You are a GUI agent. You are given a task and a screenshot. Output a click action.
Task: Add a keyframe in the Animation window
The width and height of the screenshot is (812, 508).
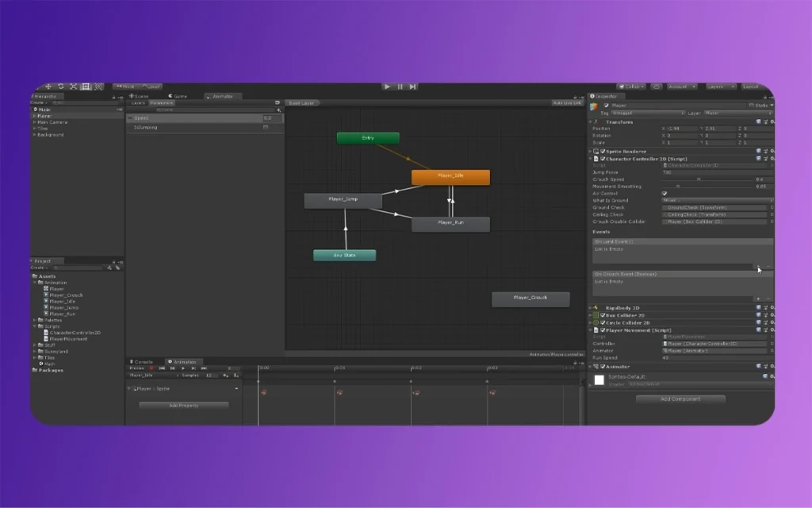coord(226,375)
